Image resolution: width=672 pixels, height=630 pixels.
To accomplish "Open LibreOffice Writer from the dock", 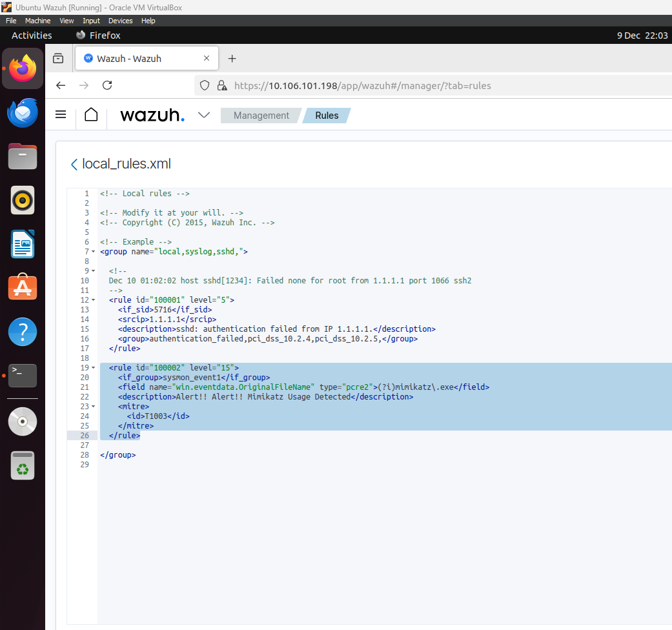I will tap(23, 244).
